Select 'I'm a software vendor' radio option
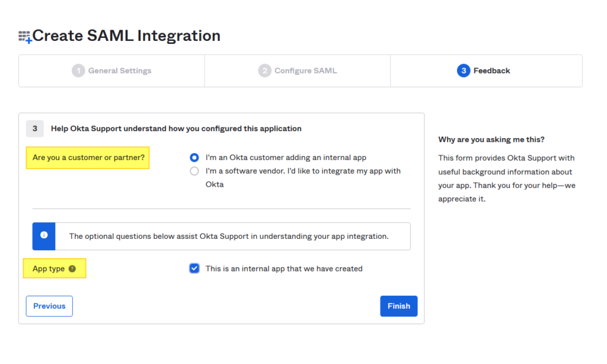607x364 pixels. [194, 171]
